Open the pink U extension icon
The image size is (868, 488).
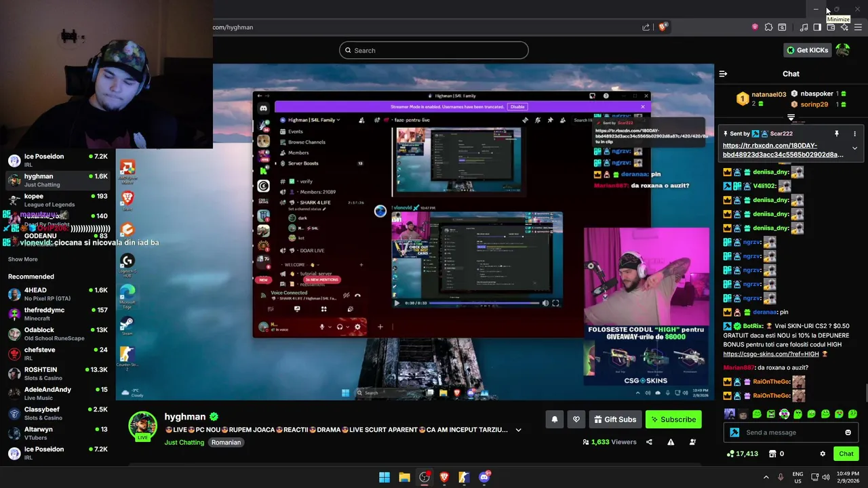tap(755, 27)
